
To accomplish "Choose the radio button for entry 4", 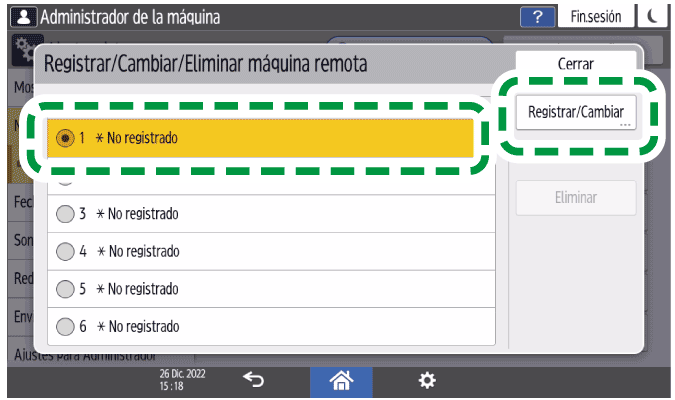I will 66,251.
